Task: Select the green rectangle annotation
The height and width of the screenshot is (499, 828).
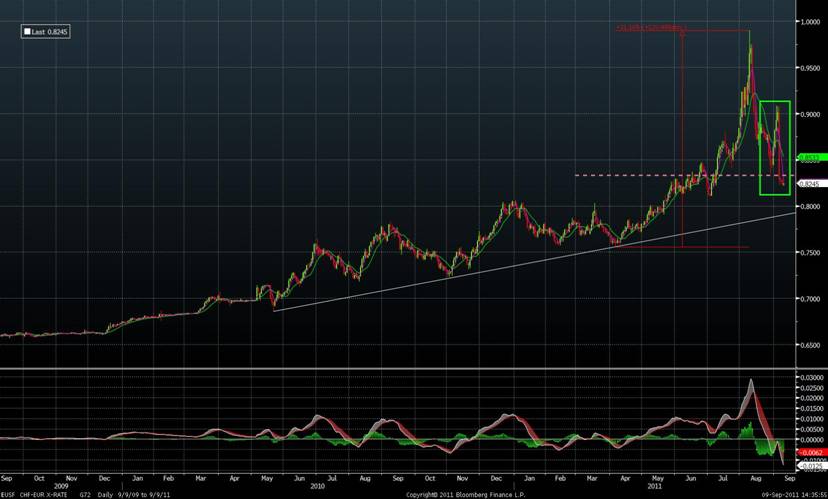Action: tap(775, 147)
